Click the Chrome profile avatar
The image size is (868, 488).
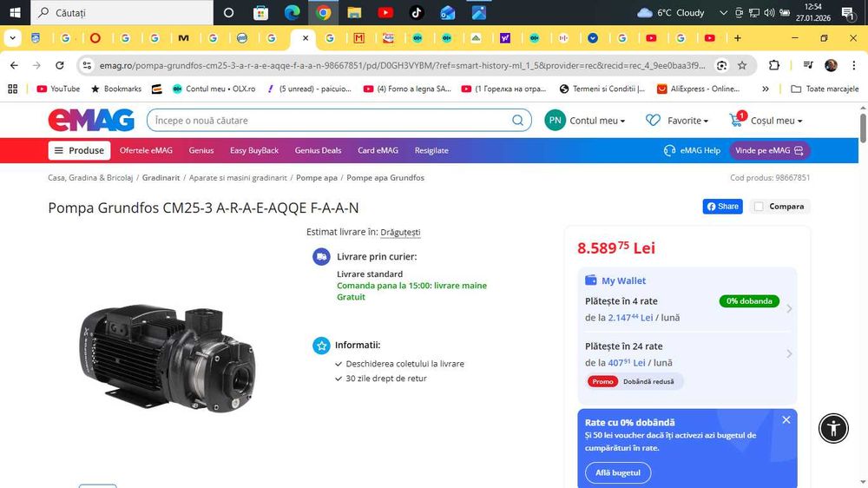pos(831,65)
